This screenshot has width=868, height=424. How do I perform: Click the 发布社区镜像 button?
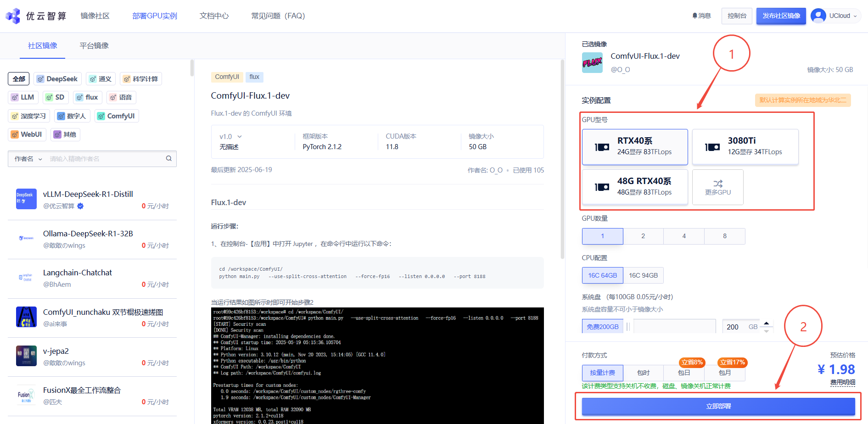click(x=781, y=16)
